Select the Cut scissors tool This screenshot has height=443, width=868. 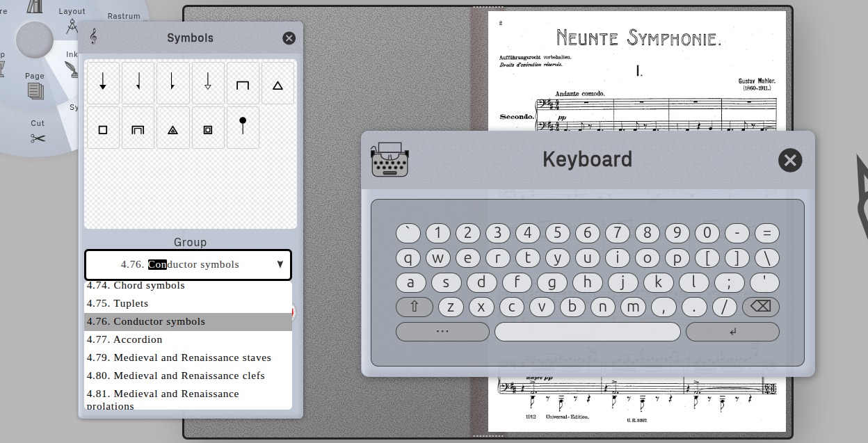pos(38,133)
